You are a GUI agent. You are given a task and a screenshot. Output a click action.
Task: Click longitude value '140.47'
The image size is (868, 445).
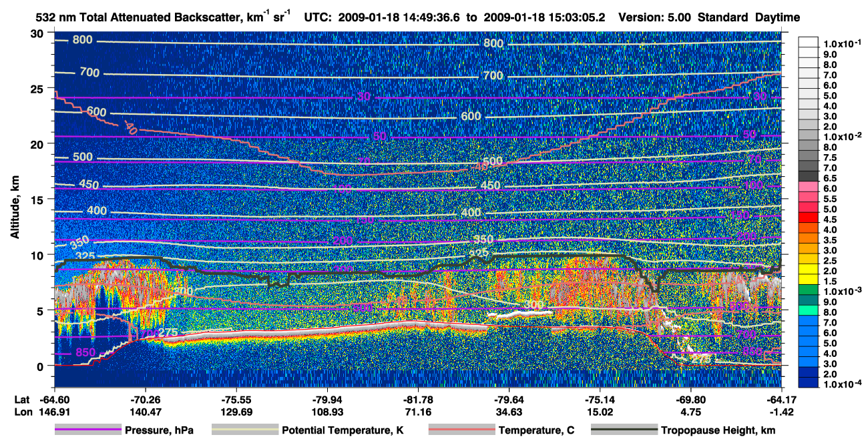[x=146, y=411]
